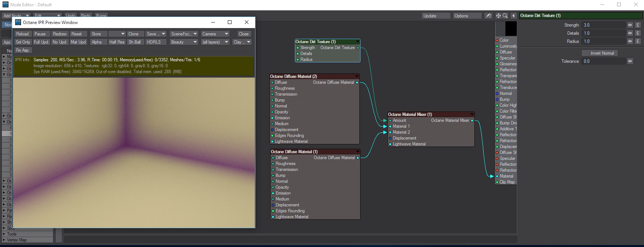The width and height of the screenshot is (644, 247).
Task: Open the Camera dropdown
Action: 215,34
